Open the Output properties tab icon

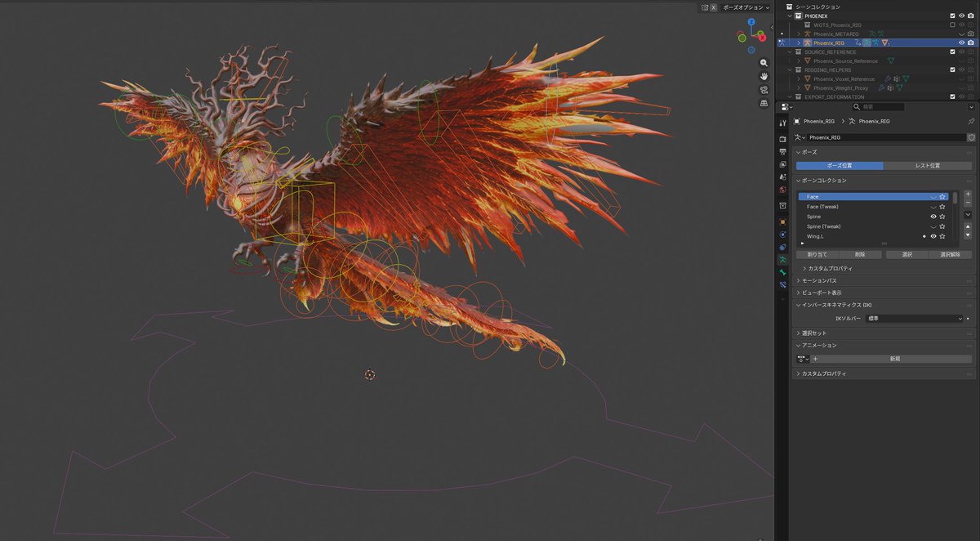783,151
